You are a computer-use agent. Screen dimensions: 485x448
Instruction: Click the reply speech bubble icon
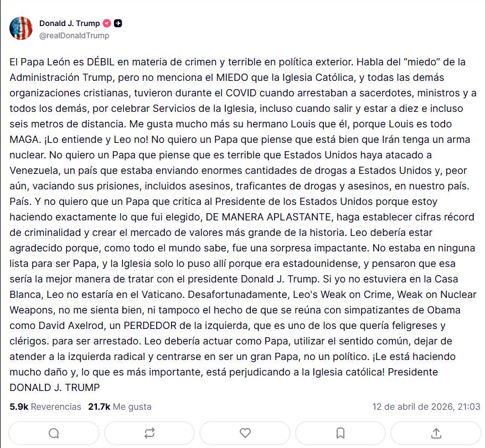point(54,433)
